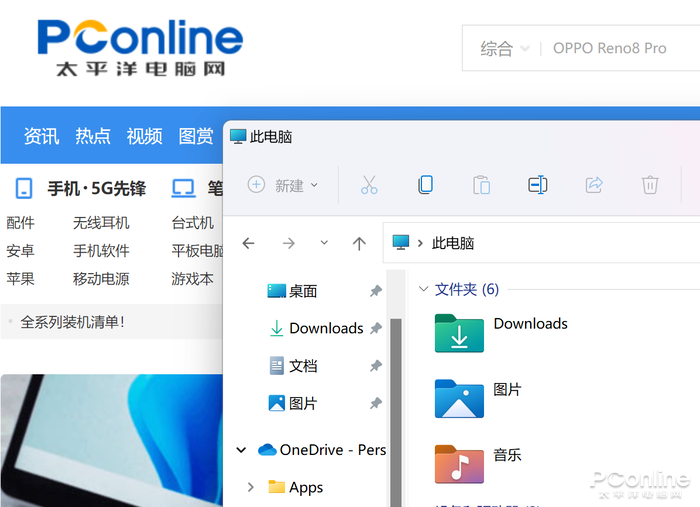
Task: Click the OPPO Reno8 Pro search field
Action: [609, 48]
